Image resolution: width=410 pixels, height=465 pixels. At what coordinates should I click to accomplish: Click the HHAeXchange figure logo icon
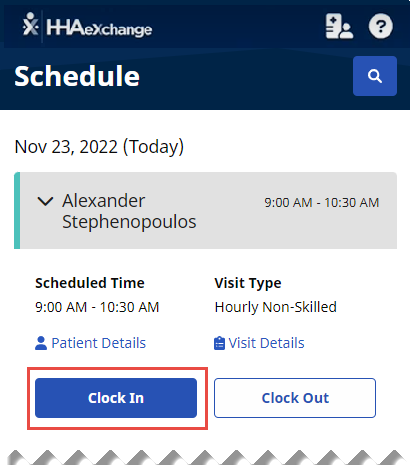point(30,24)
